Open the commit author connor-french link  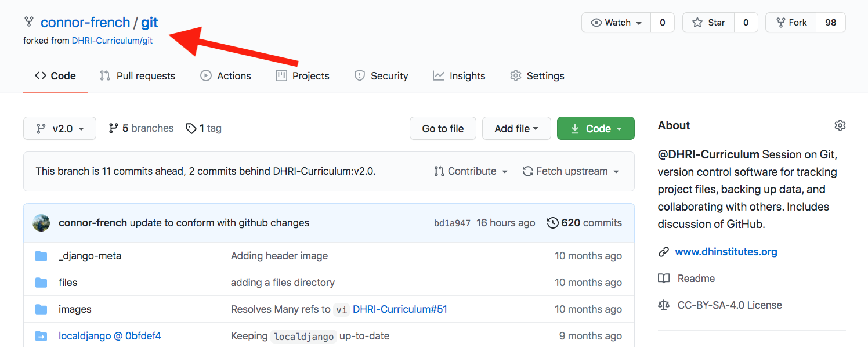click(x=93, y=223)
